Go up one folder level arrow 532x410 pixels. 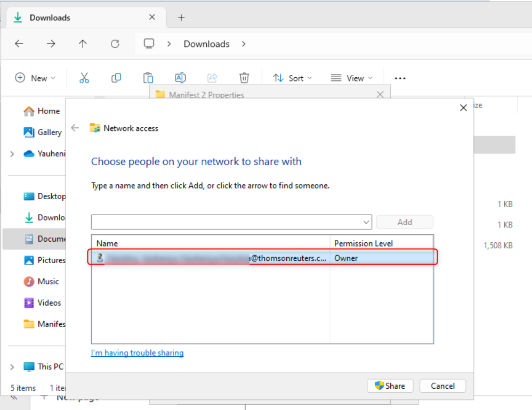tap(83, 44)
